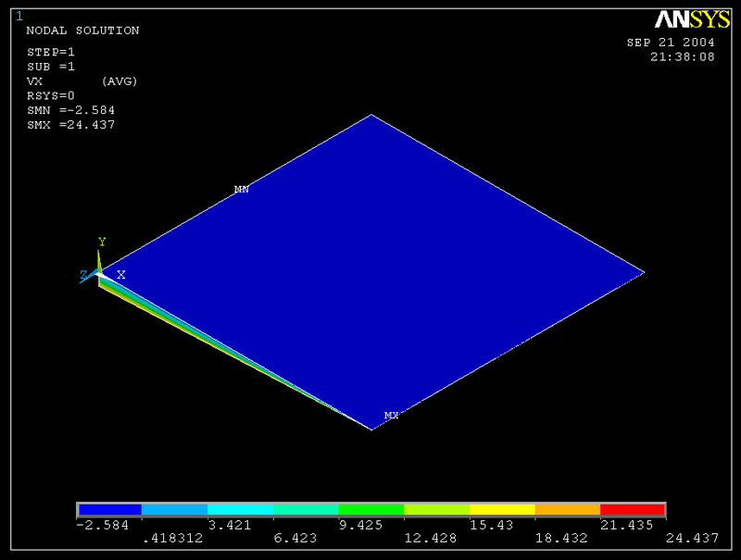Click the Y axis label on triad
741x560 pixels.
coord(102,242)
